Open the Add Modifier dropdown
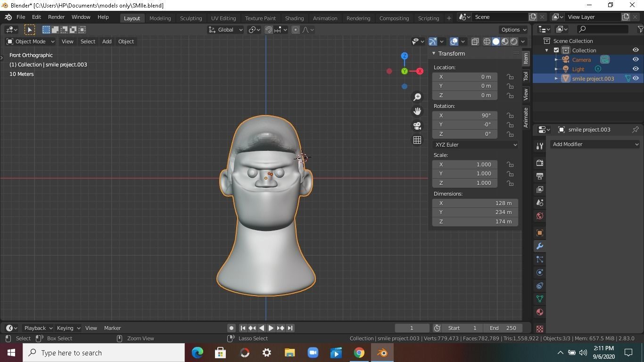 point(595,144)
